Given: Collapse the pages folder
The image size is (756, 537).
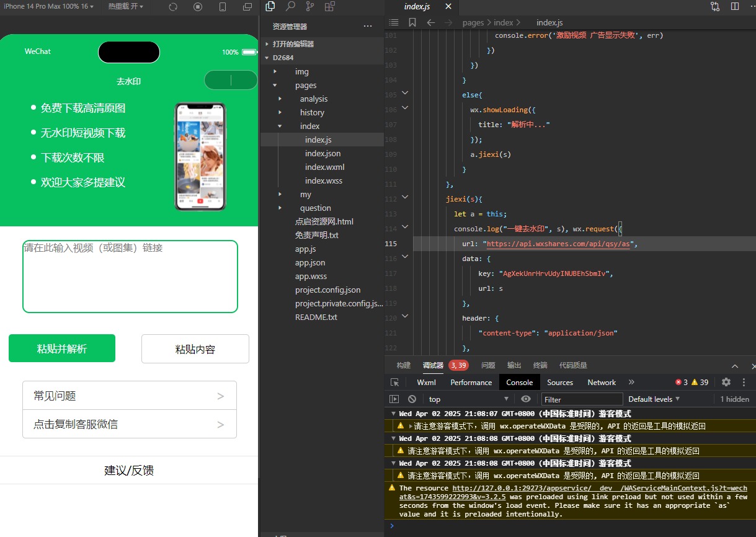Looking at the screenshot, I should [x=322, y=85].
